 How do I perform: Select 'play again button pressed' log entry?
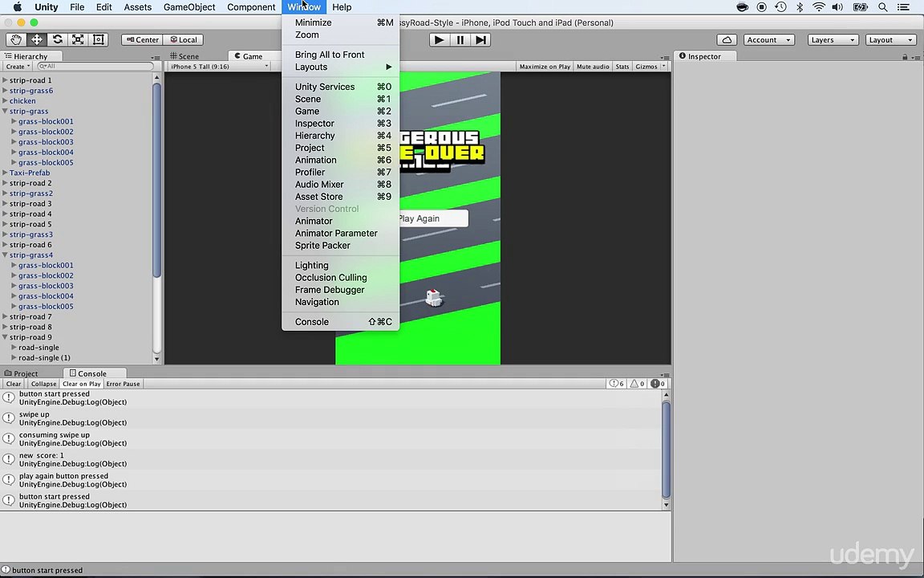tap(332, 480)
